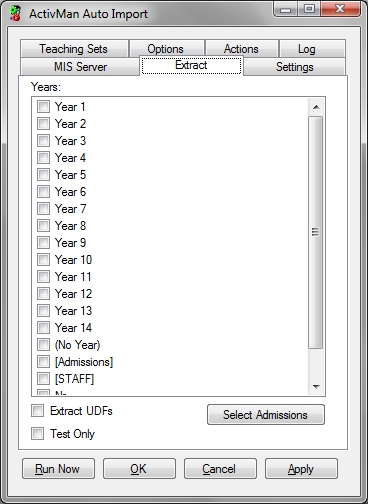
Task: Toggle the Test Only checkbox
Action: point(37,434)
